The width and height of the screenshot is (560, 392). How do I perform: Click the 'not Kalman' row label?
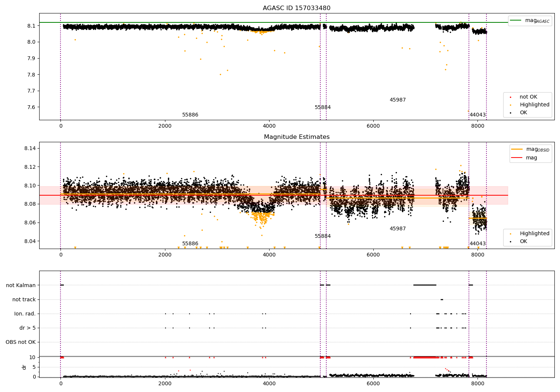tap(21, 286)
